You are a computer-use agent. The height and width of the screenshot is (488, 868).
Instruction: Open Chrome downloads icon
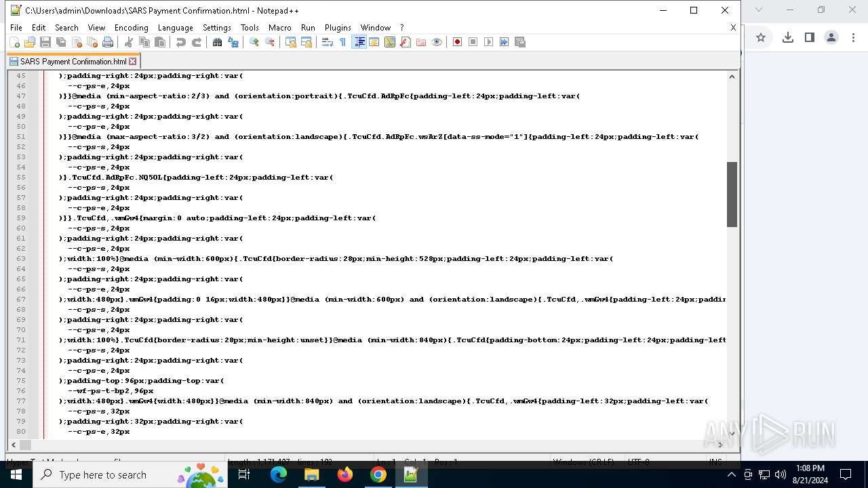pos(787,37)
